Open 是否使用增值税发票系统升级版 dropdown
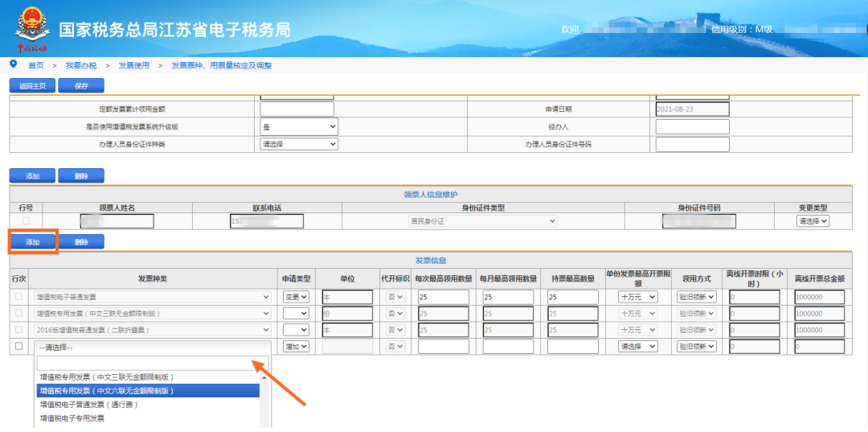Image resolution: width=868 pixels, height=432 pixels. 299,127
